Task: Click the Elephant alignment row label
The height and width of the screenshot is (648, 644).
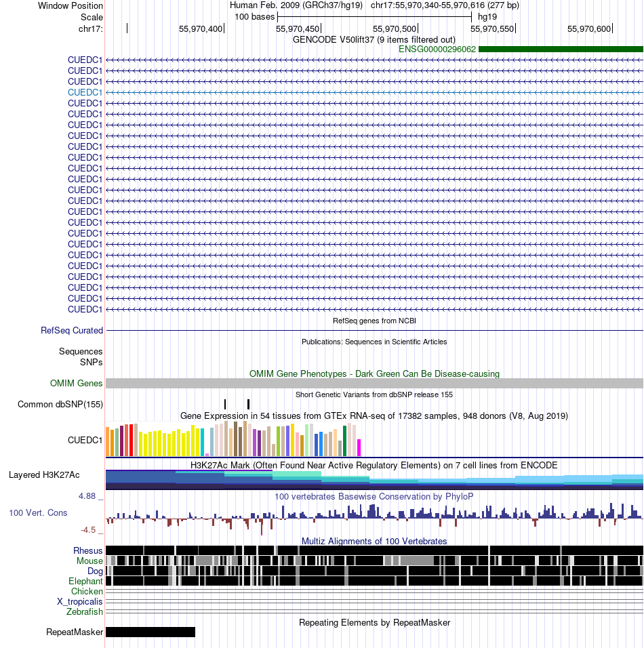Action: click(x=85, y=581)
